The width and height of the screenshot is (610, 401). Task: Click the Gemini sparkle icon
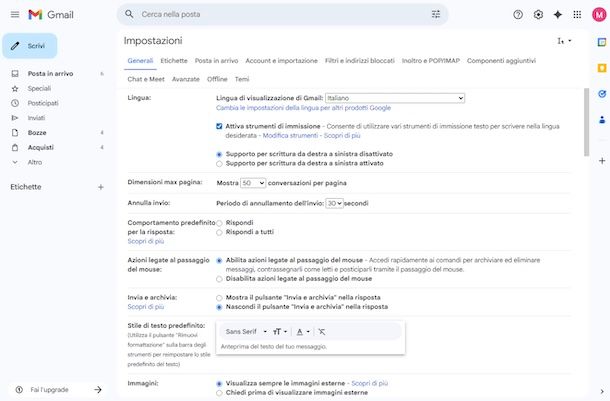click(559, 15)
